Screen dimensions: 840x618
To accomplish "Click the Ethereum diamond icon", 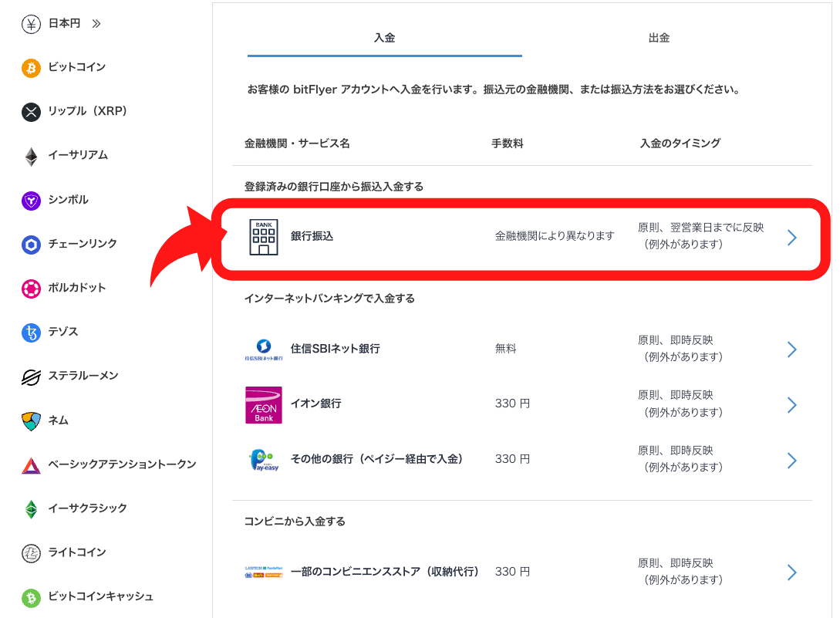I will coord(31,157).
